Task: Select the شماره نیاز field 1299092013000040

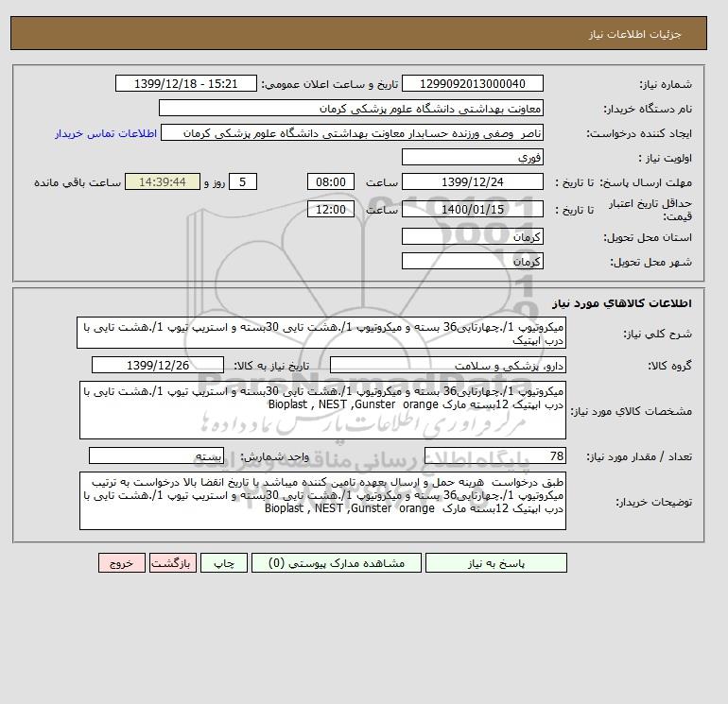Action: 472,83
